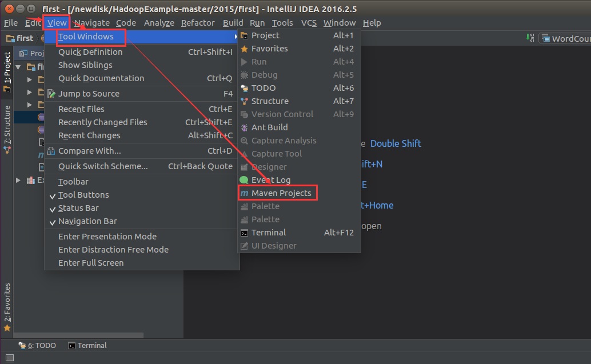591x364 pixels.
Task: Open the Refactor menu
Action: [198, 23]
